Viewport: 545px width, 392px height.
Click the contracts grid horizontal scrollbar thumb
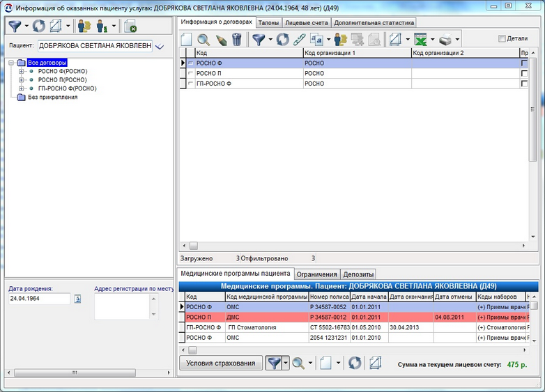pyautogui.click(x=194, y=246)
